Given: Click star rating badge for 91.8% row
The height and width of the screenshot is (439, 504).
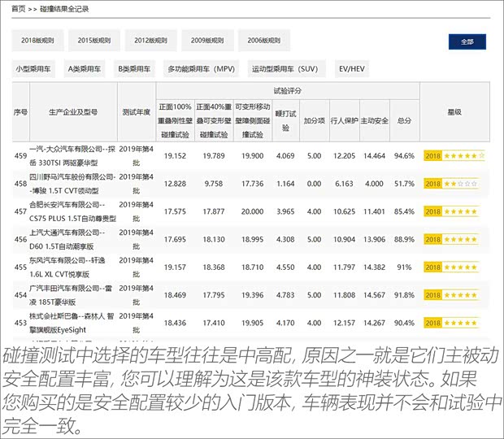Looking at the screenshot, I should 451,295.
